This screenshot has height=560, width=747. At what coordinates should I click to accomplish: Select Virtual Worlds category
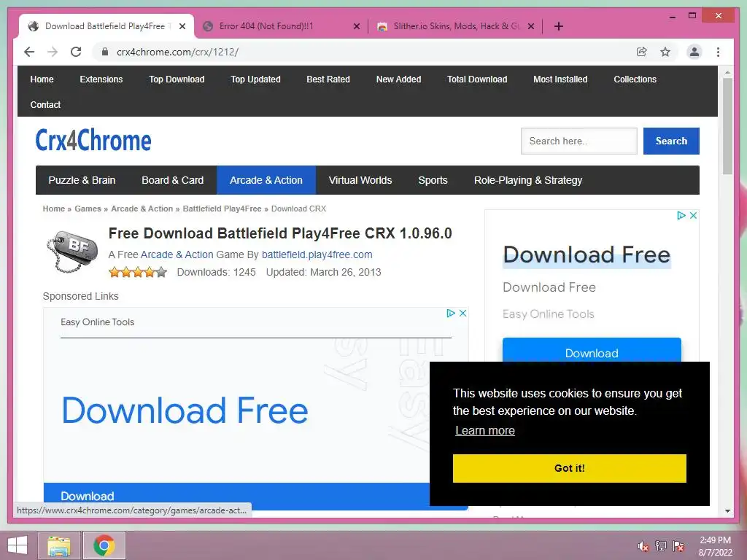click(x=360, y=180)
